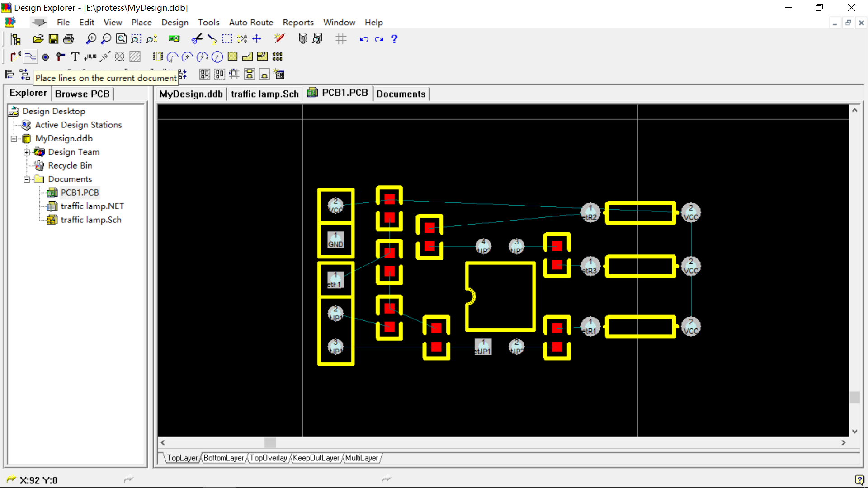Select PCB1.PCB in file tree
Viewport: 868px width, 488px height.
[78, 192]
